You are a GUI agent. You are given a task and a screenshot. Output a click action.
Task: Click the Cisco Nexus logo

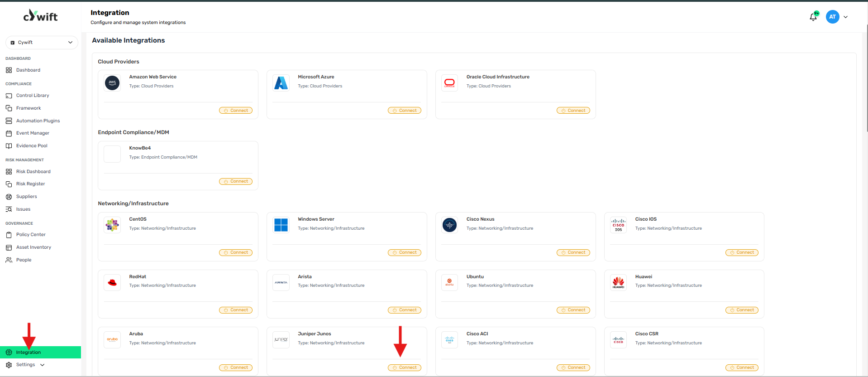(x=449, y=225)
